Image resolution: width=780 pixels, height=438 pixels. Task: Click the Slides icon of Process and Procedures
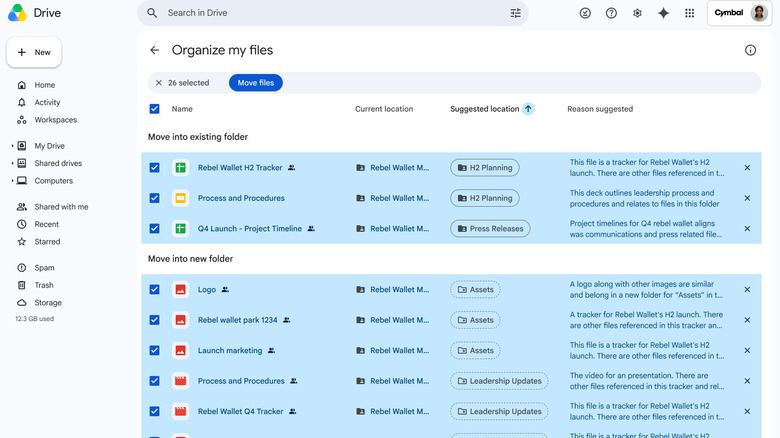click(181, 198)
